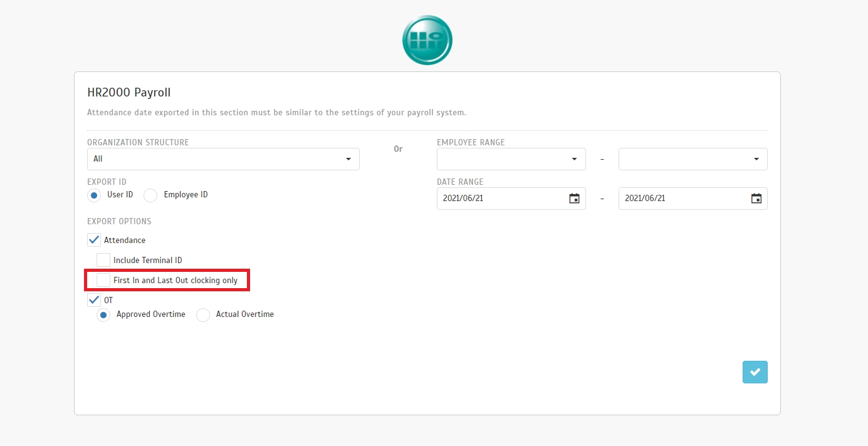Tick First In and Last Out clocking only
Viewport: 868px width, 446px height.
tap(103, 280)
